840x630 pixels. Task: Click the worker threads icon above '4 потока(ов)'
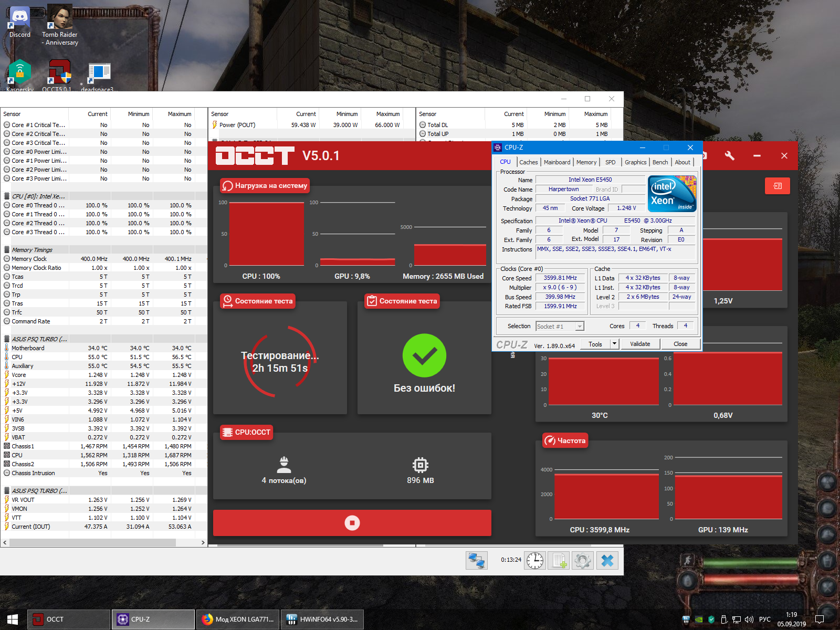tap(284, 465)
